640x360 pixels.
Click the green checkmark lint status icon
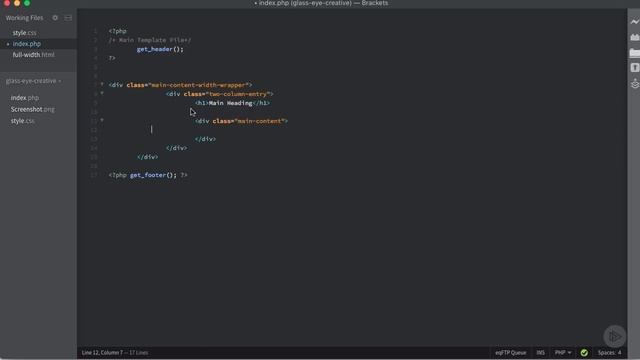pos(584,352)
